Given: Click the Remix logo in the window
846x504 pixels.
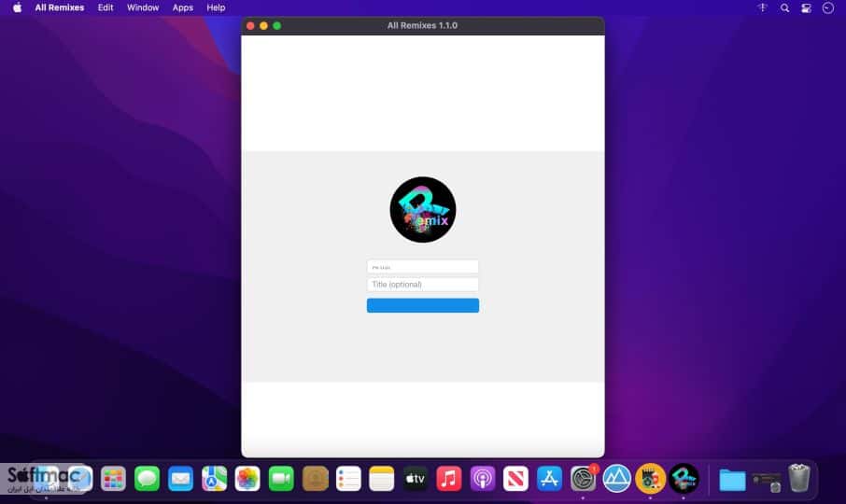Looking at the screenshot, I should [422, 210].
